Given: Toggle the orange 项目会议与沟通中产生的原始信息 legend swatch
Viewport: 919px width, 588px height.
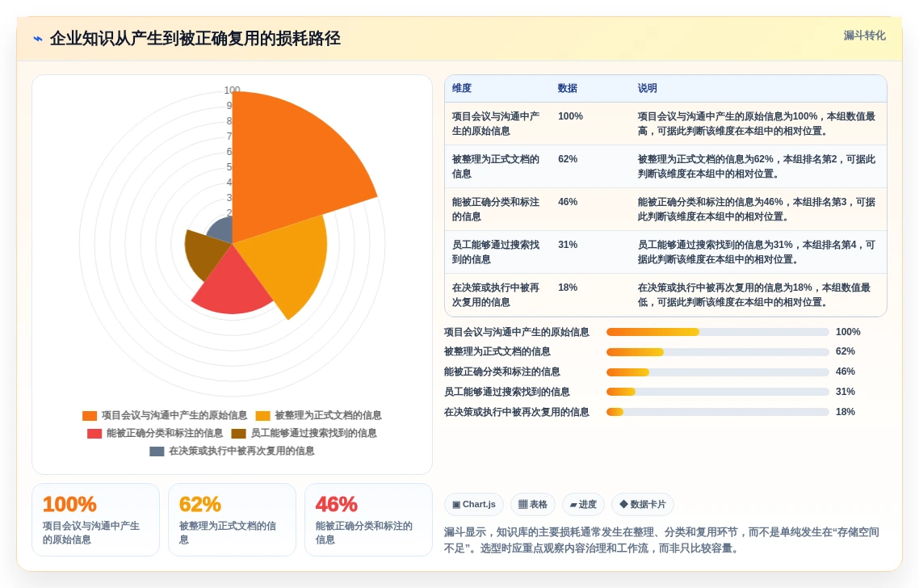Looking at the screenshot, I should pos(90,416).
